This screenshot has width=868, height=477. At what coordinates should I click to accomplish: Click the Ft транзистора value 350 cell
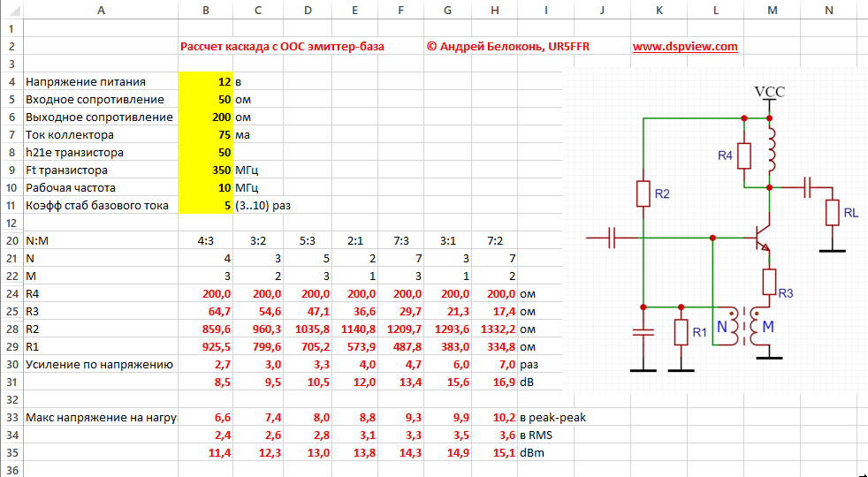coord(205,170)
